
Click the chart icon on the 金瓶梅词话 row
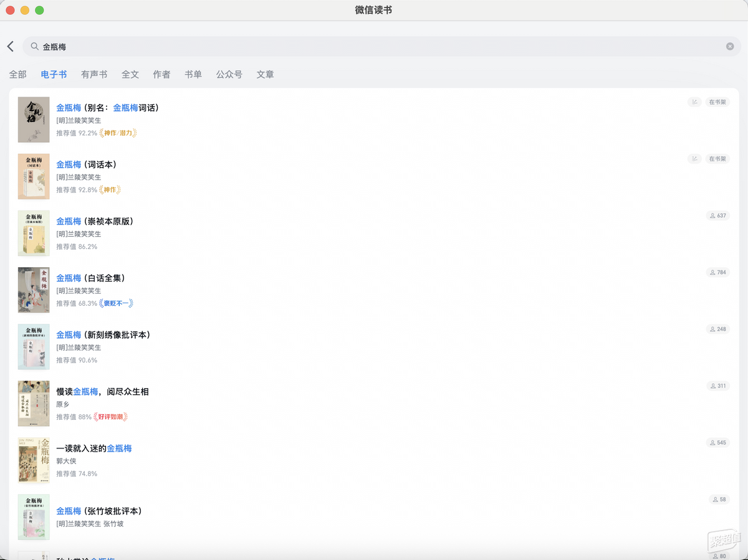[694, 102]
